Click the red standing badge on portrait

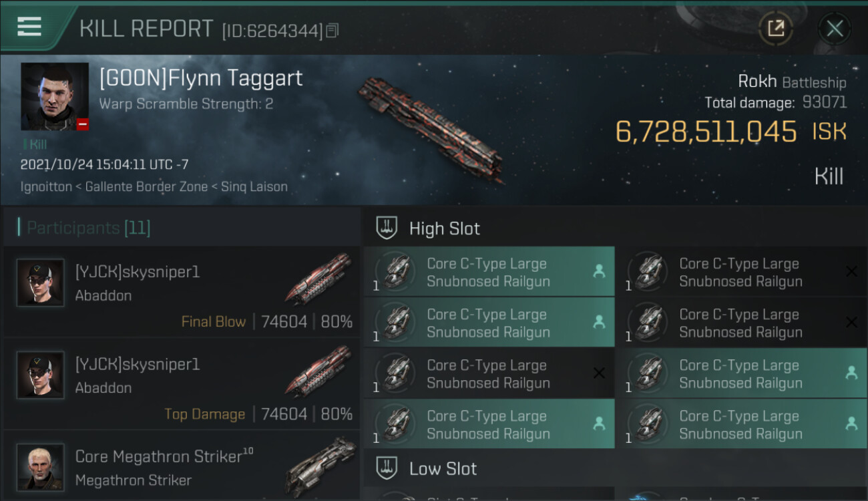82,124
